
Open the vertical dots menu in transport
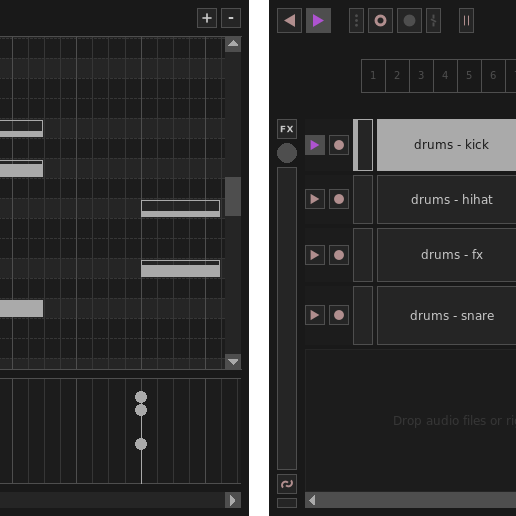[356, 21]
